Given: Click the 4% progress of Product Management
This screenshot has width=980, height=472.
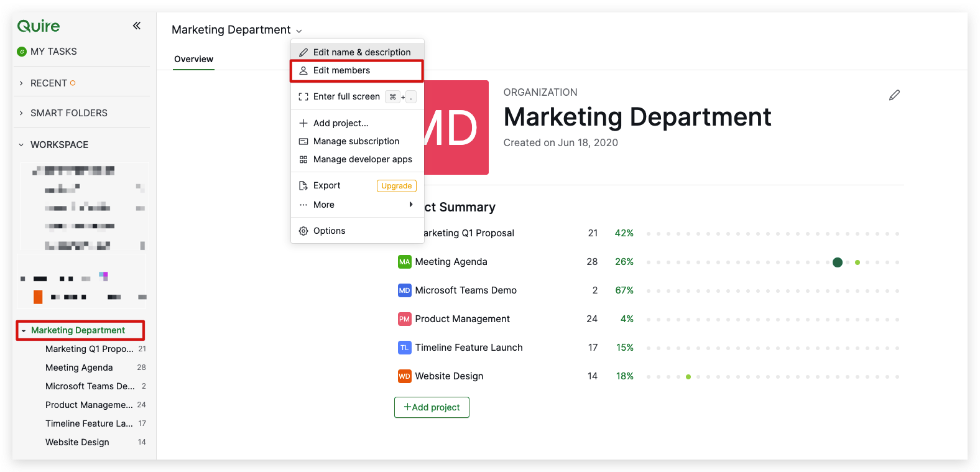Looking at the screenshot, I should pyautogui.click(x=627, y=319).
